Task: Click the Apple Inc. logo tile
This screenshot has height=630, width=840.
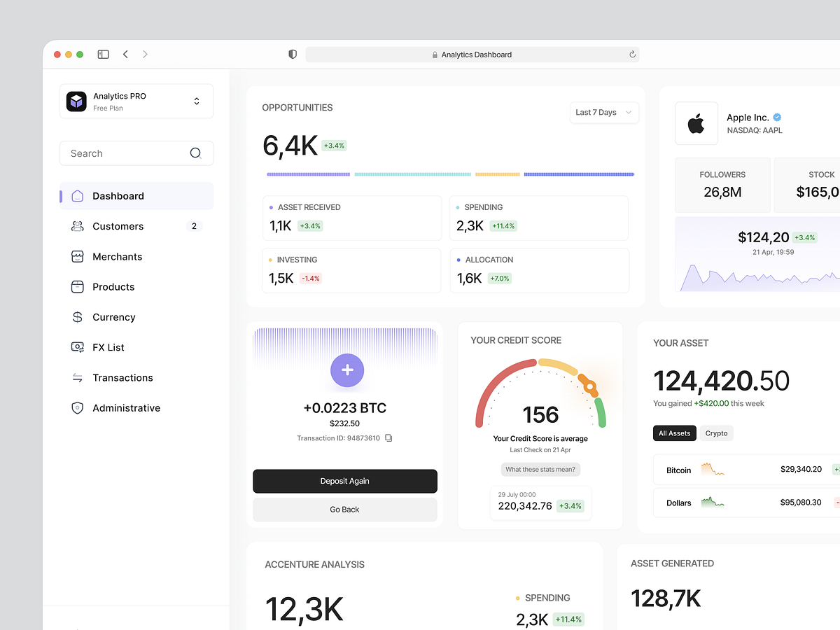Action: 696,124
